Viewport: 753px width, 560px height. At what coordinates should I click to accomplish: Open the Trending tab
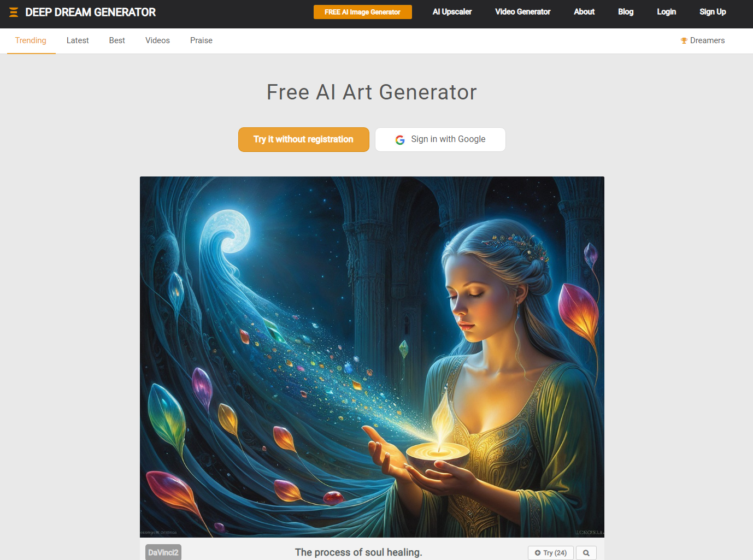point(31,40)
